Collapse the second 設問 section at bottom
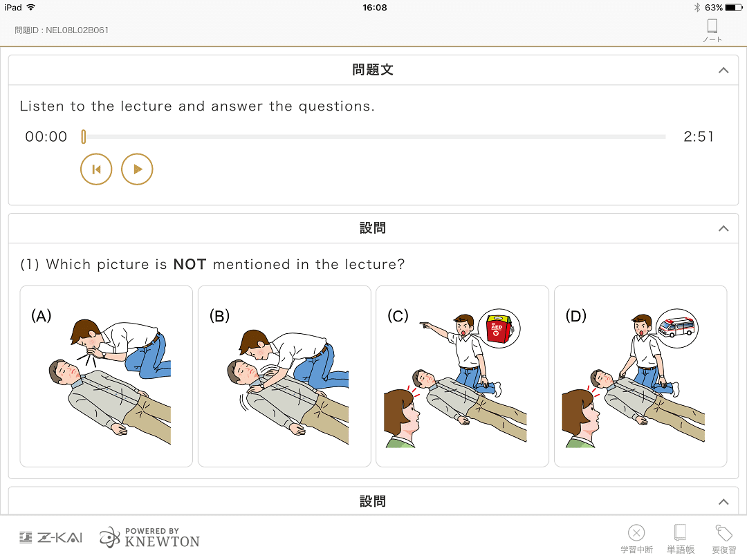The height and width of the screenshot is (560, 747). [723, 502]
